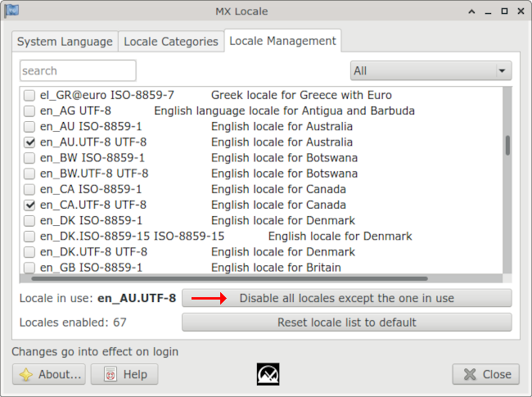This screenshot has height=397, width=532.
Task: Tick the en_BW ISO-8859-1 checkbox
Action: 29,158
